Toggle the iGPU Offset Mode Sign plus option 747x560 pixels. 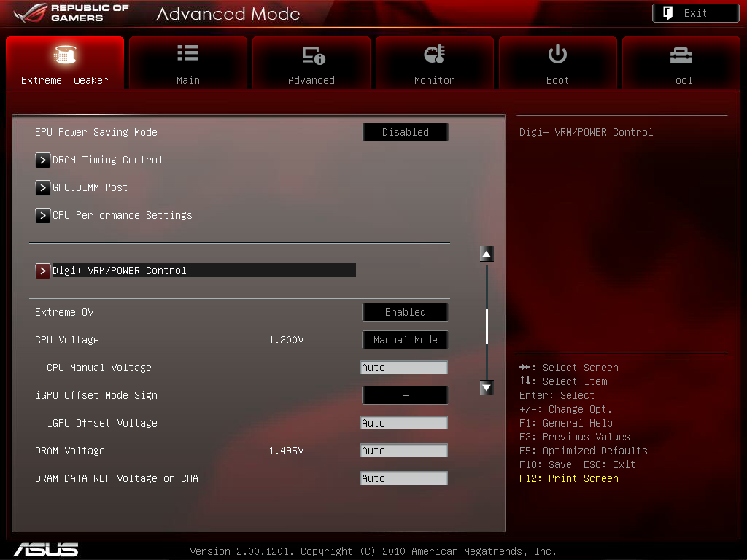[406, 395]
